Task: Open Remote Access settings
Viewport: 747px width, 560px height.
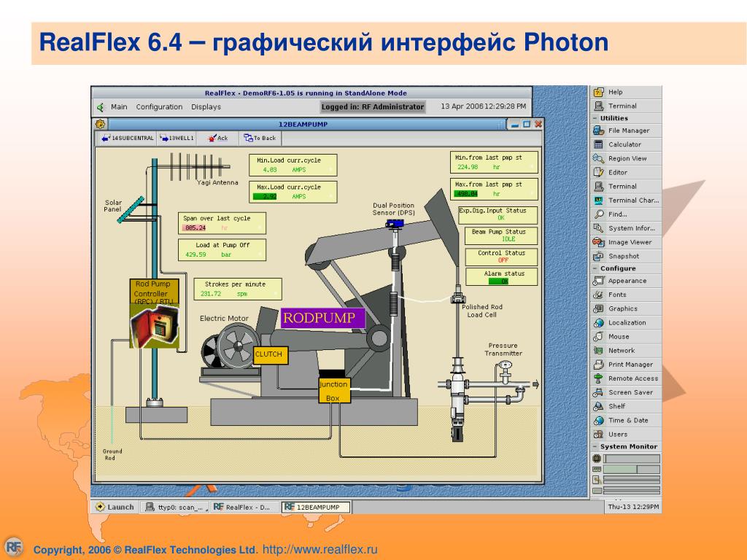Action: click(x=626, y=378)
